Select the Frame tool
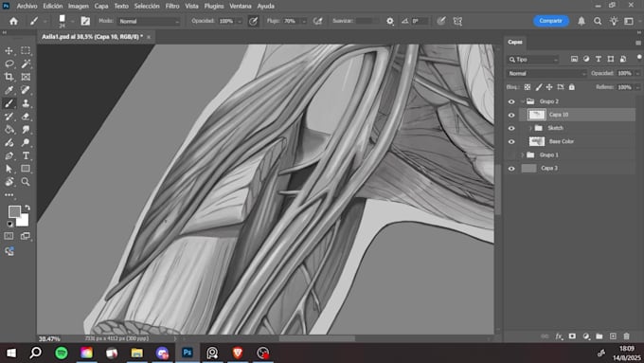Screen dimensions: 644x363 [26, 77]
